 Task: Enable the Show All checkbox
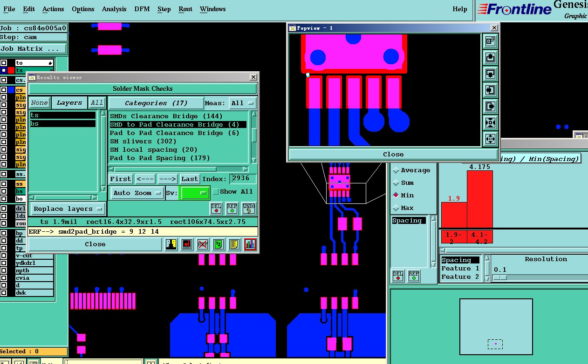click(216, 192)
